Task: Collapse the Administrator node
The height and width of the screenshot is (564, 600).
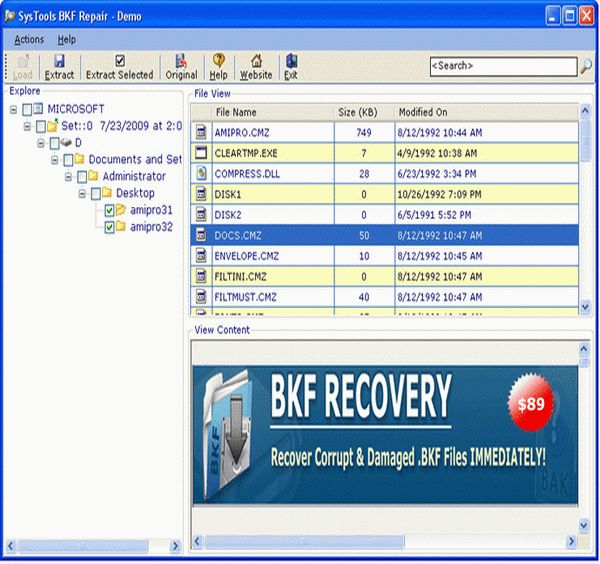Action: [68, 177]
